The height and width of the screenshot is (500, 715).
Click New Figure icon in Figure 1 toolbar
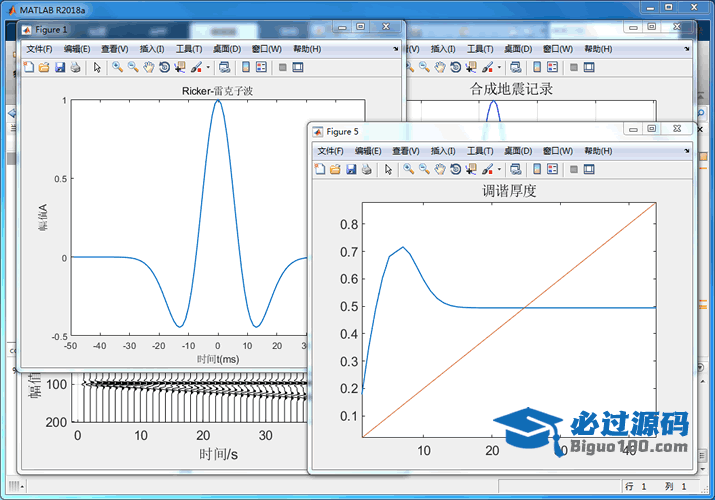28,67
